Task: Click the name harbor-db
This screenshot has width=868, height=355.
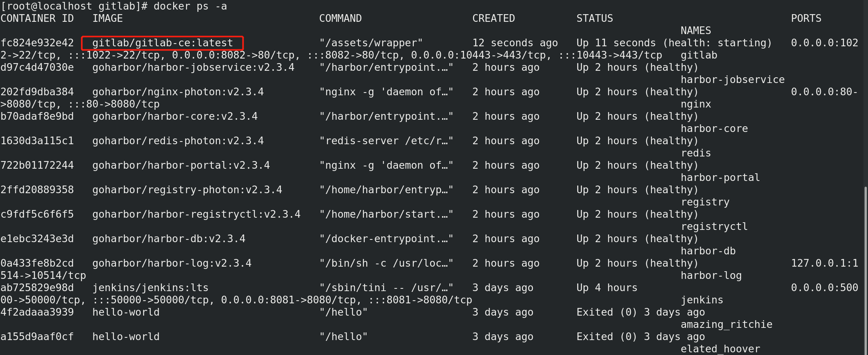Action: [x=708, y=251]
